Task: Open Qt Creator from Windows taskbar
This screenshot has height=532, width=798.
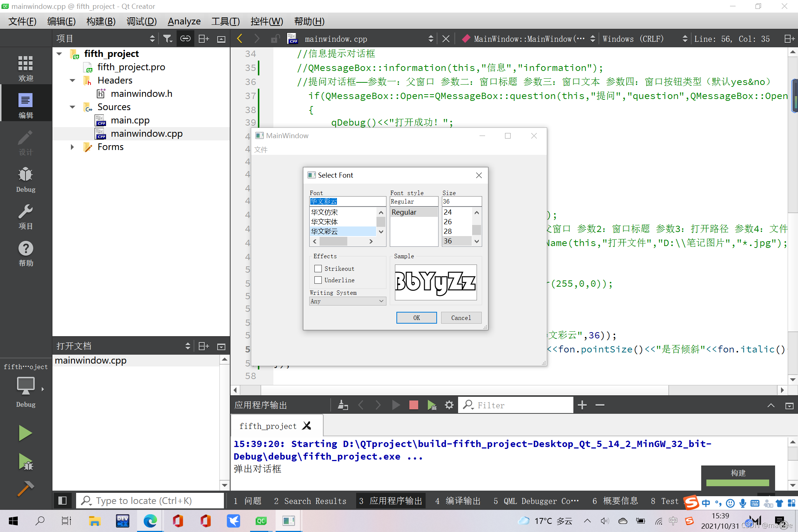Action: point(261,521)
